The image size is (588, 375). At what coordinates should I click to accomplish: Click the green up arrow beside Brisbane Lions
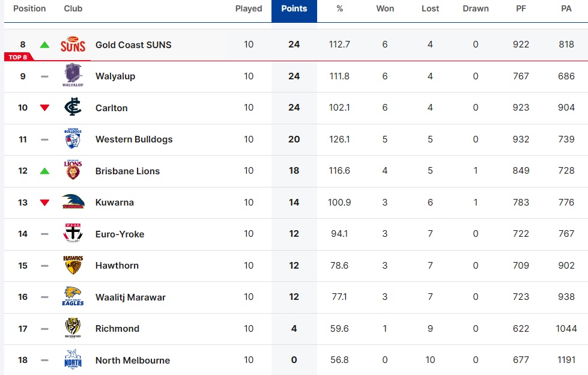click(44, 171)
